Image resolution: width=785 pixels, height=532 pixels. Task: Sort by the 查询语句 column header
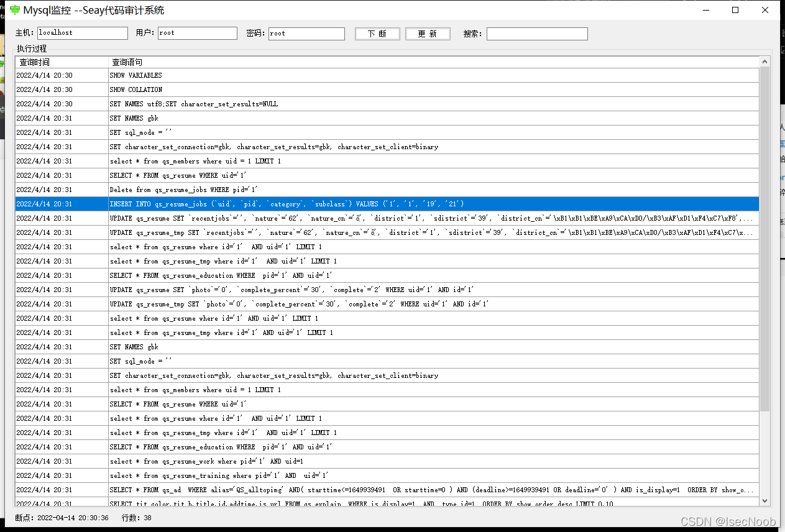pyautogui.click(x=433, y=62)
